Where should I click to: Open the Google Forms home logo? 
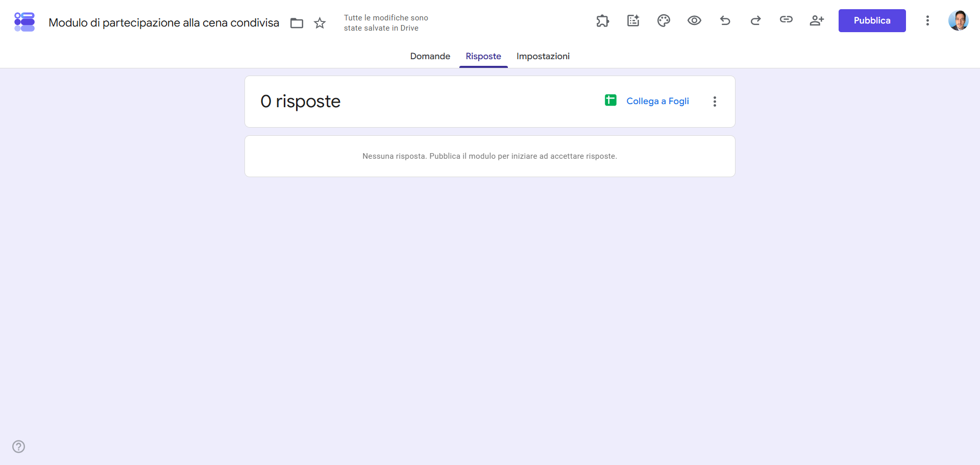[24, 22]
